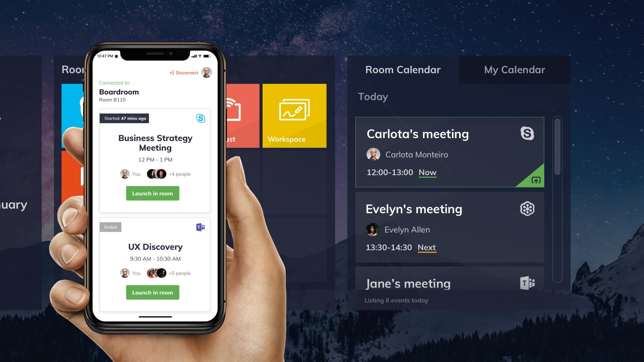Click the Skype icon on Business Strategy Meeting
The height and width of the screenshot is (362, 644).
coord(200,118)
